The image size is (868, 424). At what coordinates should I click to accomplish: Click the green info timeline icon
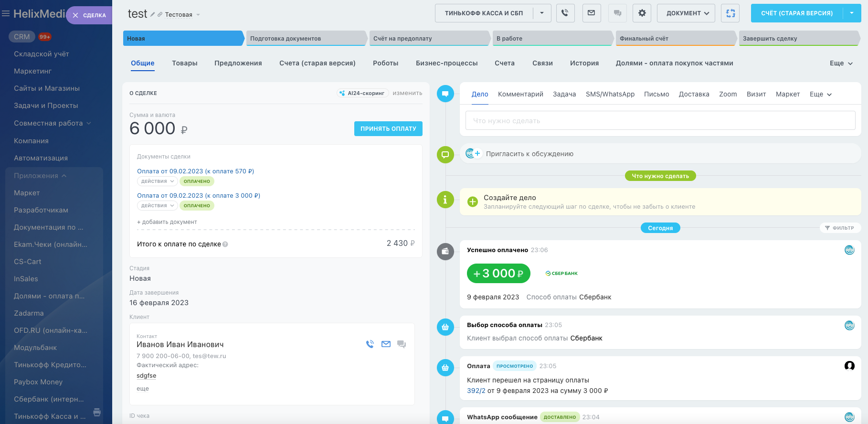[445, 200]
